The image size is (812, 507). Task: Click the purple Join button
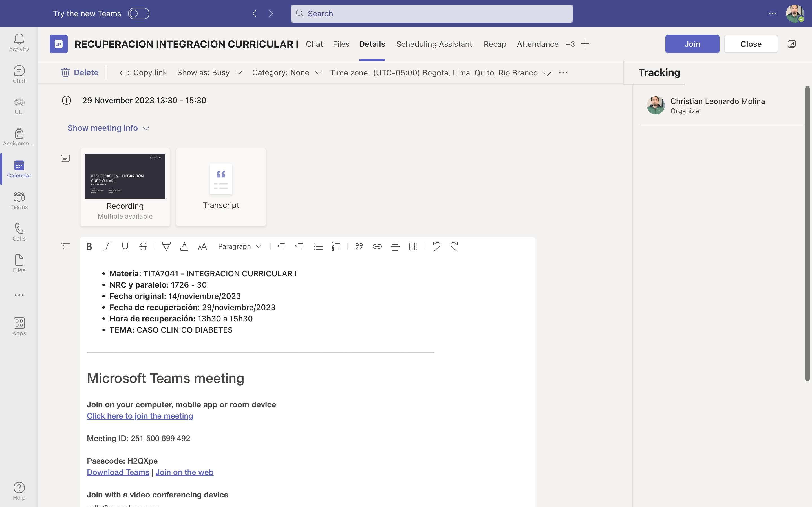(692, 44)
